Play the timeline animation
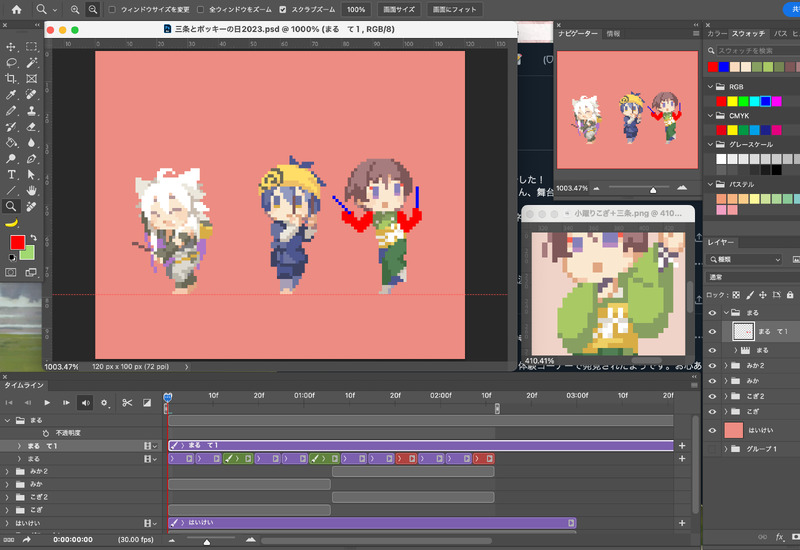Screen dimensions: 800x550 46,402
